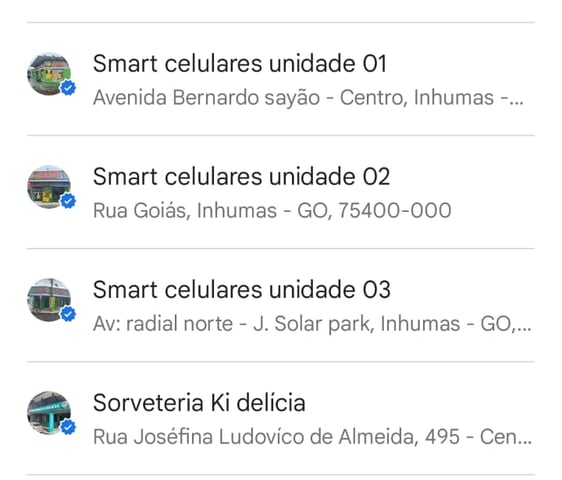Click the 75400-000 postal code text
This screenshot has height=480, width=562.
tap(395, 210)
